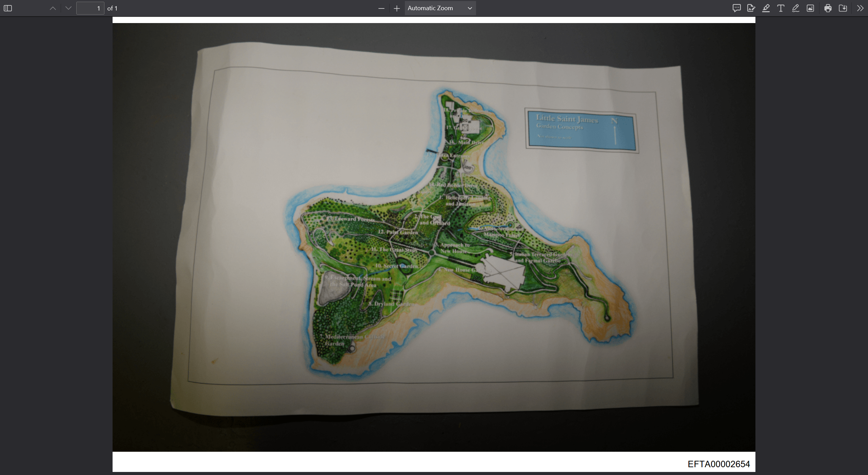The image size is (868, 475).
Task: Toggle the highlight tool
Action: (x=766, y=8)
